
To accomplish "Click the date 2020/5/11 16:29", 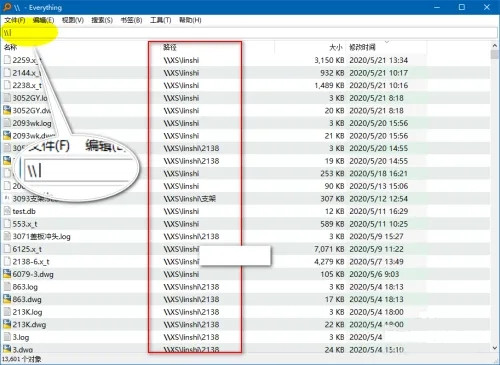I will pos(378,211).
